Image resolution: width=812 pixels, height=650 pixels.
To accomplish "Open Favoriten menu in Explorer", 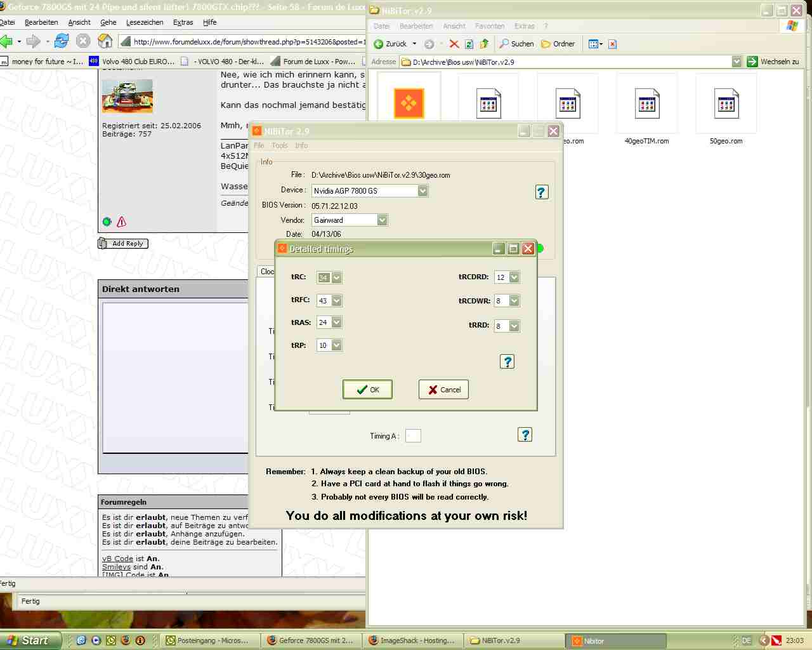I will [490, 26].
